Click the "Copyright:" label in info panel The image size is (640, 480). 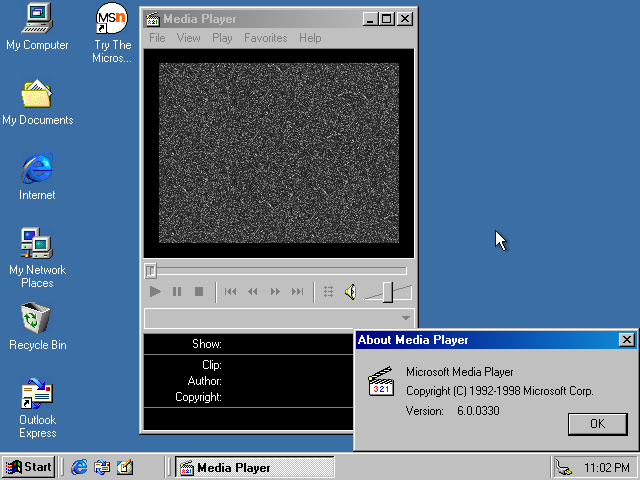click(198, 397)
